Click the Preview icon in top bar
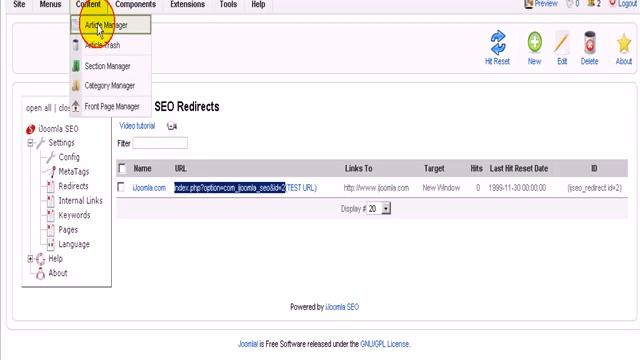The height and width of the screenshot is (360, 640). (x=529, y=4)
